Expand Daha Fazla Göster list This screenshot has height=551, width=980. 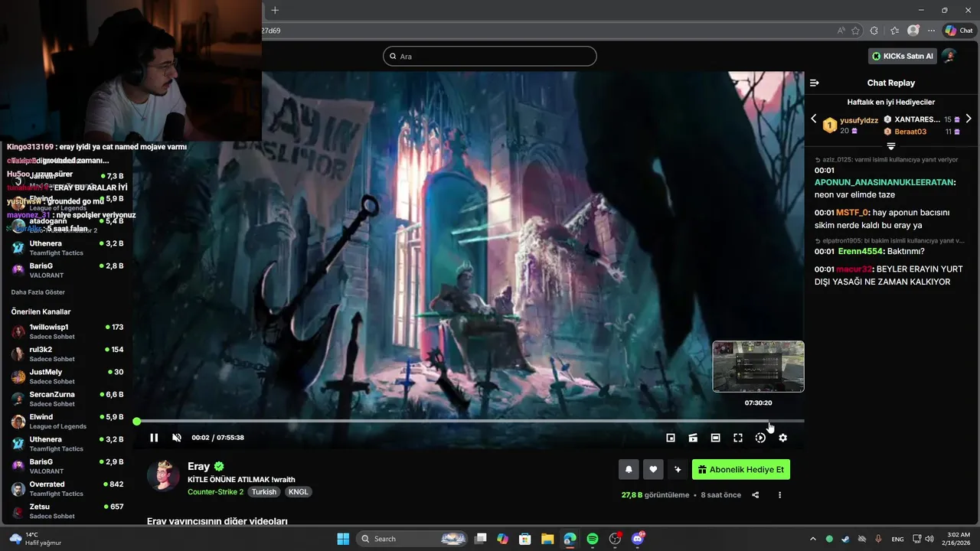tap(38, 292)
